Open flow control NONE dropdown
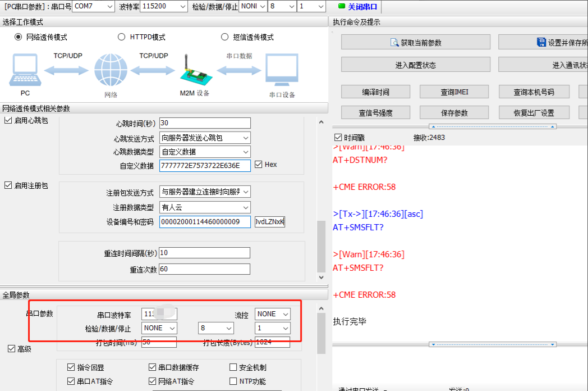588x391 pixels. (272, 314)
